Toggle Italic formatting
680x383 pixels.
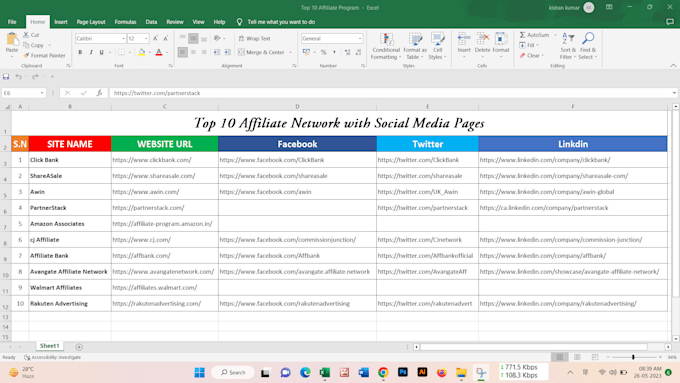[x=91, y=52]
